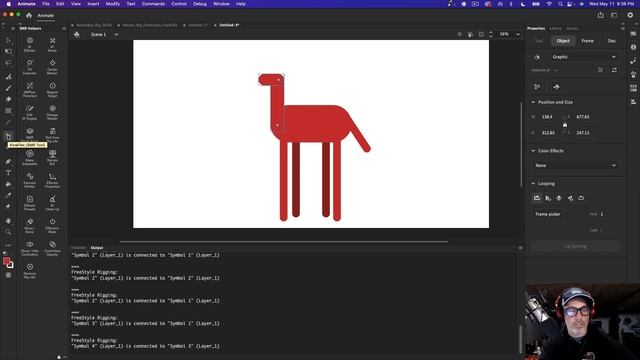
Task: Toggle clip content outside stage icon
Action: 481,34
